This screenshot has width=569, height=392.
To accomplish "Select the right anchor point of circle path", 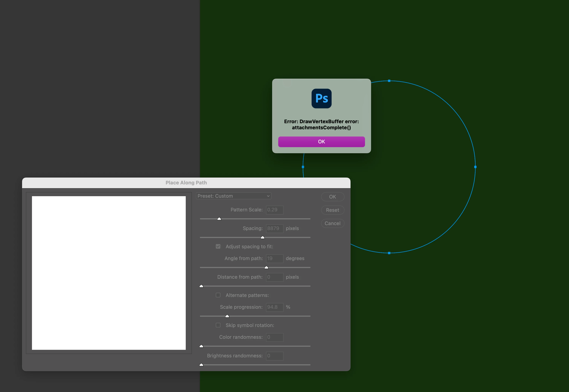I will (x=475, y=167).
